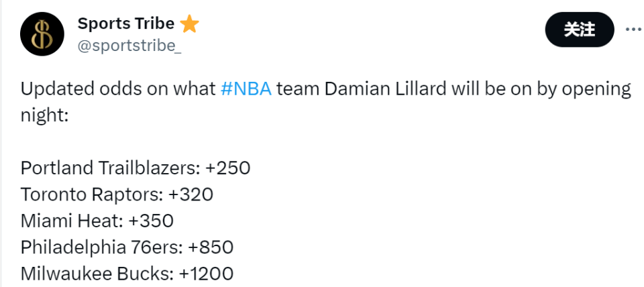Image resolution: width=644 pixels, height=287 pixels.
Task: Click the +320 odds value
Action: click(x=191, y=194)
